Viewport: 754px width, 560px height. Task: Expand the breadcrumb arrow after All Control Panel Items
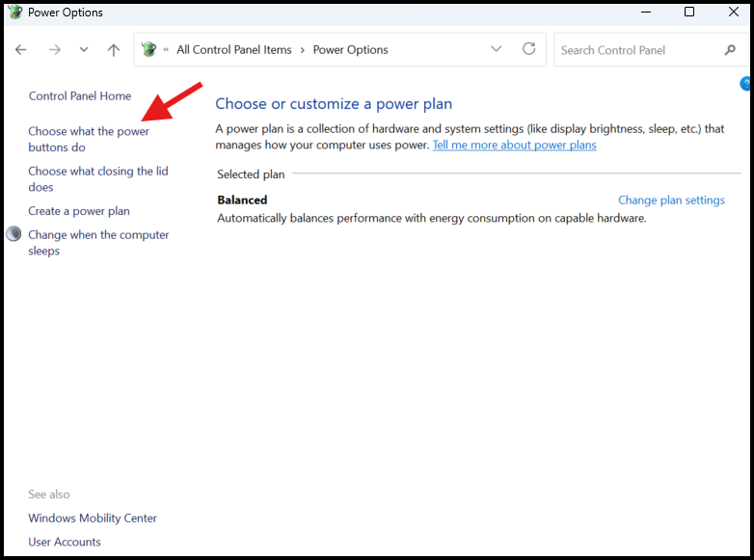point(303,50)
